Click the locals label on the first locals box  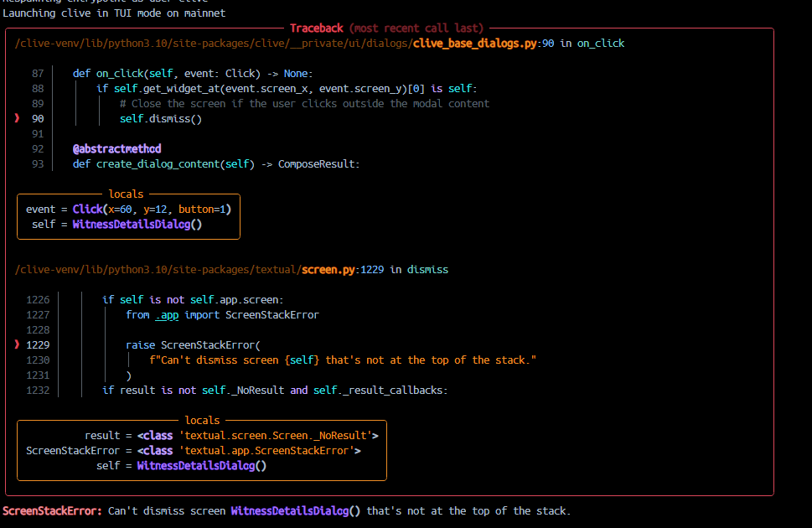click(126, 194)
